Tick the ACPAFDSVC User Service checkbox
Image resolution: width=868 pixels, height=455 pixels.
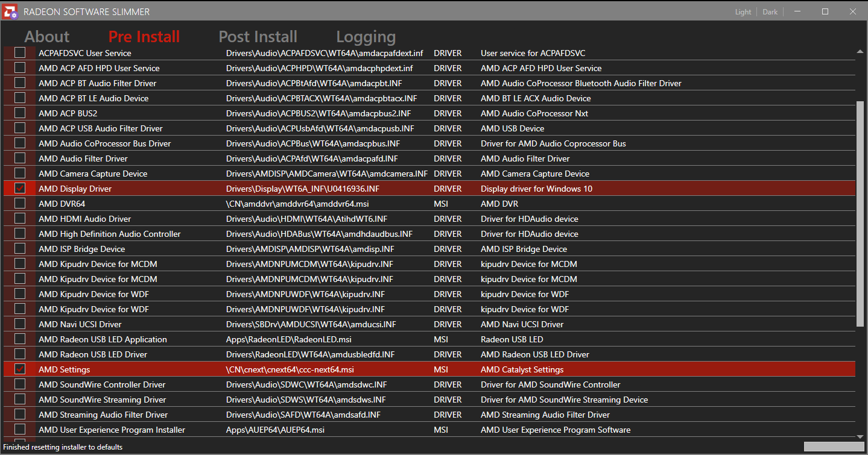click(x=20, y=52)
